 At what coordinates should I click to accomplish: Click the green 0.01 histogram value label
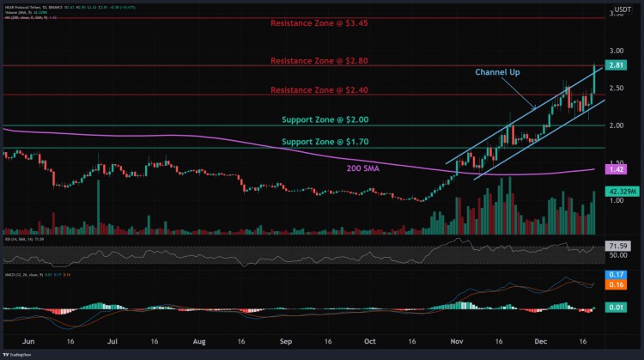616,308
